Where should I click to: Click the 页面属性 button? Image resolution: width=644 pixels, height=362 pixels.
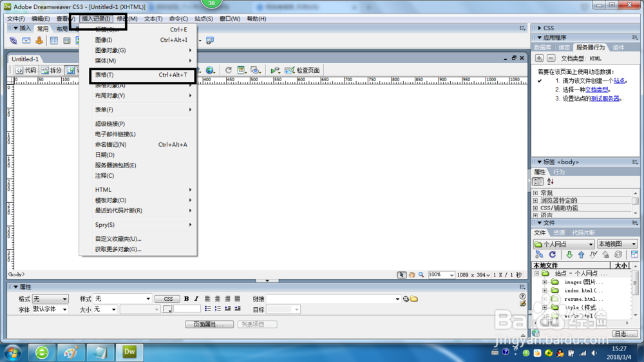209,325
